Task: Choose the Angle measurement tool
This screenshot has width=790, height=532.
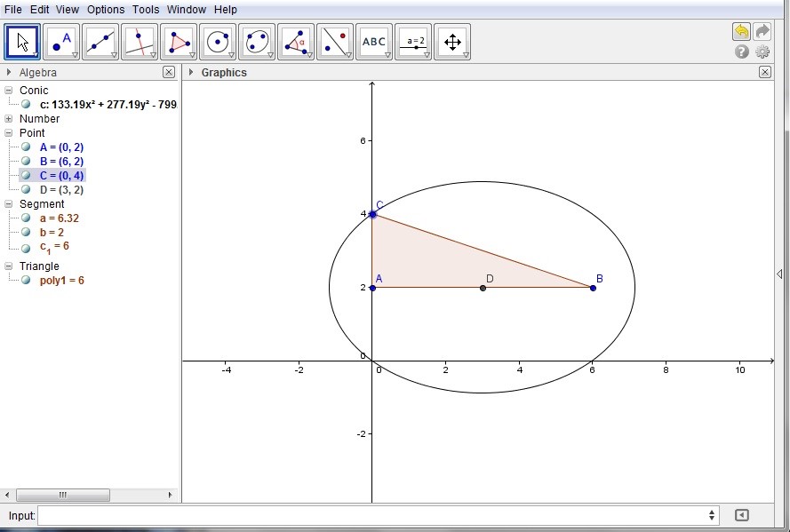Action: click(296, 41)
